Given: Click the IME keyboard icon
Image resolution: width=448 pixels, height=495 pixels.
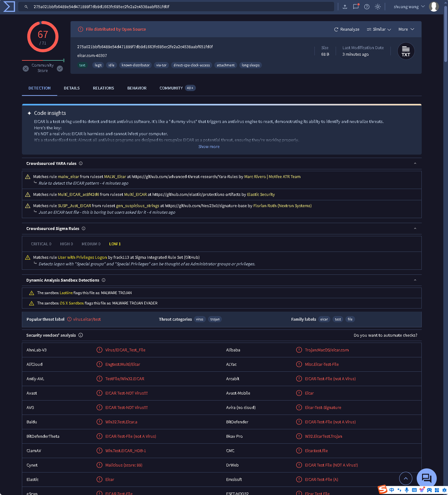Looking at the screenshot, I should [x=414, y=490].
